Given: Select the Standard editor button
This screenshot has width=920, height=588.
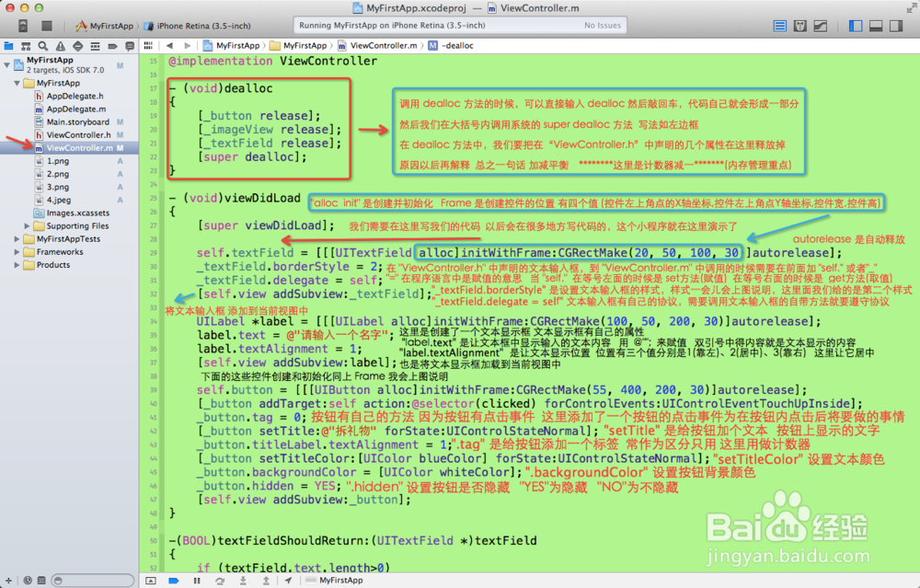Looking at the screenshot, I should point(780,26).
